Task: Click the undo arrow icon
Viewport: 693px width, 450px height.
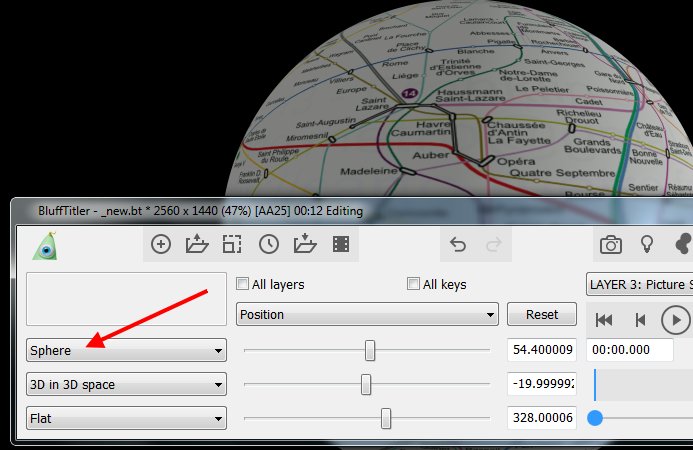Action: point(458,244)
